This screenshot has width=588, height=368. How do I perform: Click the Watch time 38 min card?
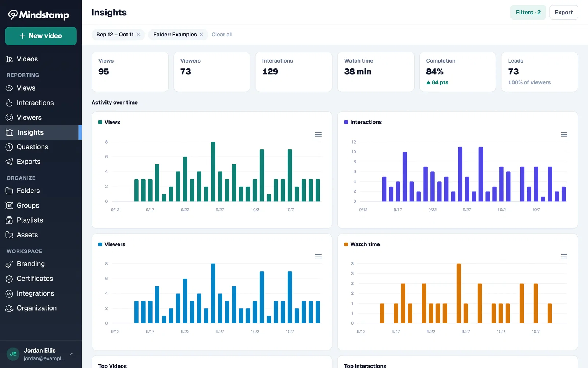376,72
